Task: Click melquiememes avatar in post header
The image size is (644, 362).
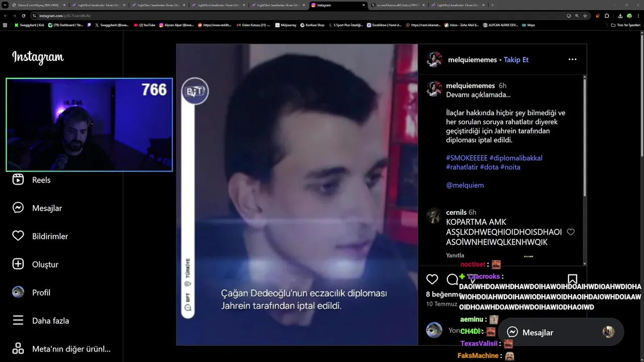Action: point(434,59)
